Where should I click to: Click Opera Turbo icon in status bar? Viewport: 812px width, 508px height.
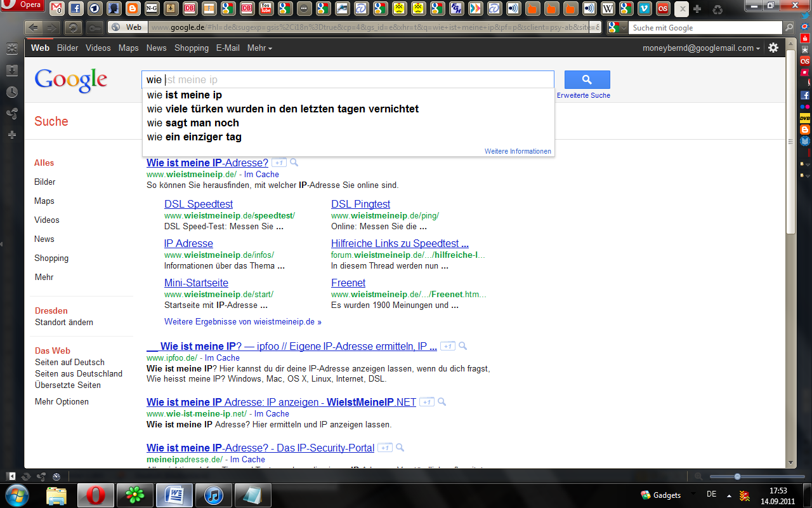point(56,476)
